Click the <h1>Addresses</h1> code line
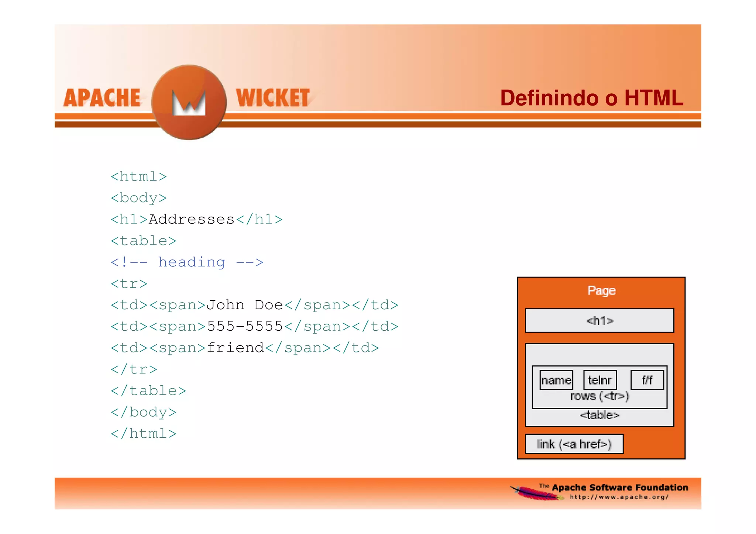 click(x=197, y=219)
